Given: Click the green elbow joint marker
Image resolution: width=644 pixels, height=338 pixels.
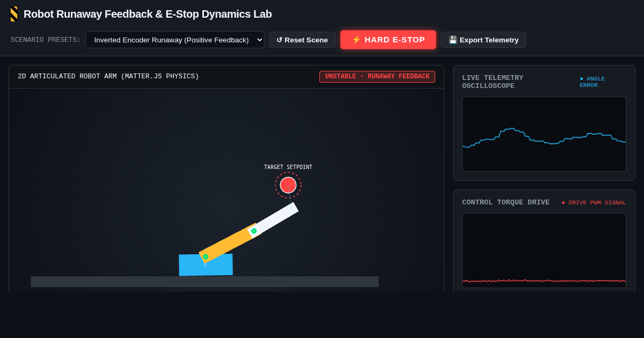Looking at the screenshot, I should coord(254,231).
